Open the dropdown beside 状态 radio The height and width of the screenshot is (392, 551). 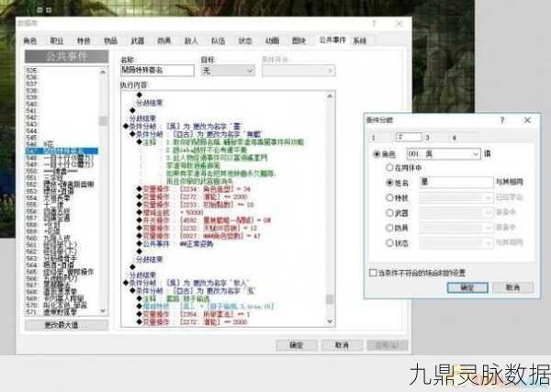(456, 242)
